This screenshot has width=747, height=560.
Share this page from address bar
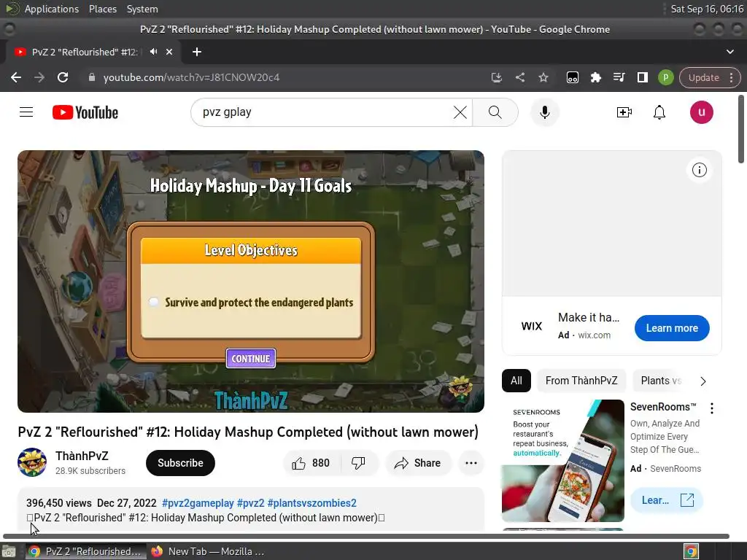tap(519, 77)
